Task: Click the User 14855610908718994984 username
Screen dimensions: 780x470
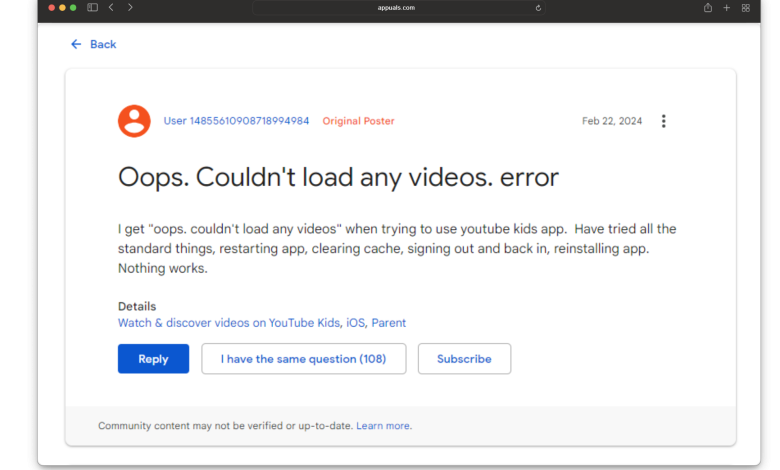Action: pyautogui.click(x=236, y=121)
